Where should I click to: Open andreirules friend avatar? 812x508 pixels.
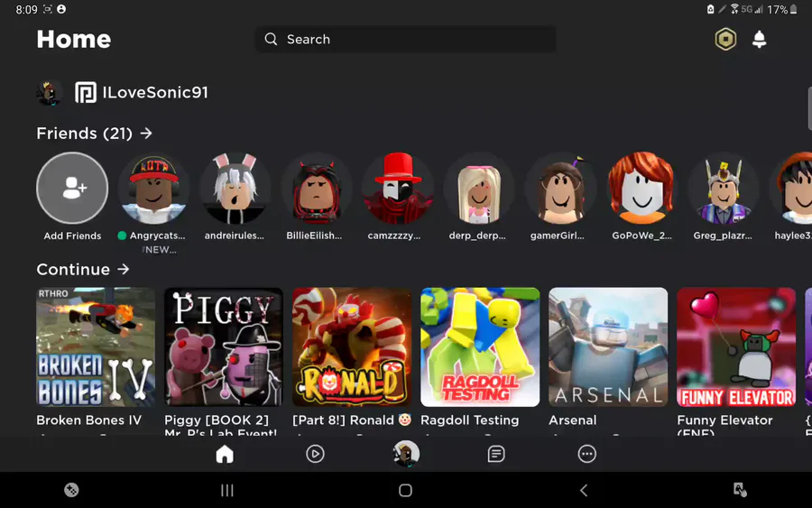[x=235, y=188]
